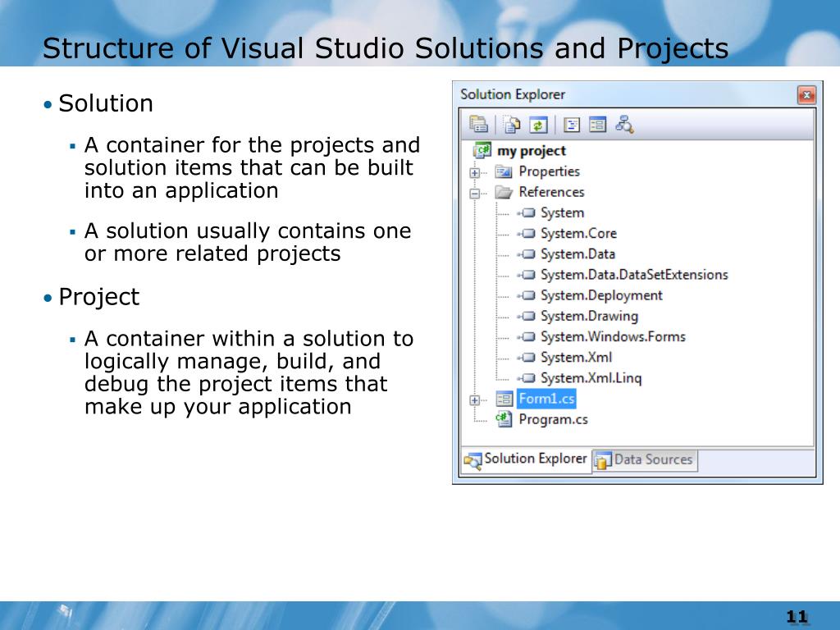Screen dimensions: 840x630
Task: Close the Solution Explorer panel
Action: tap(807, 95)
